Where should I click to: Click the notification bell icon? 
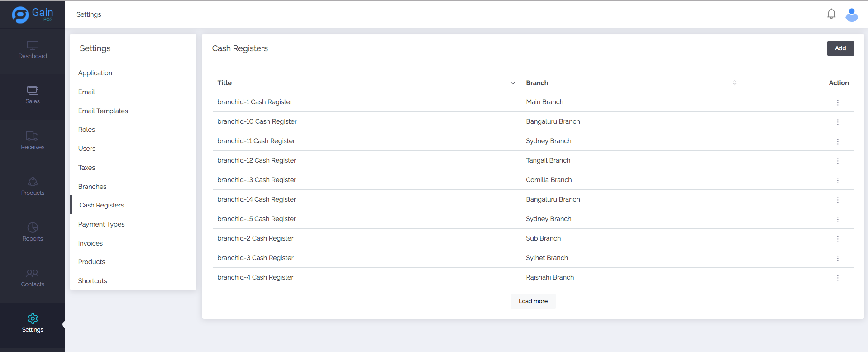(831, 14)
